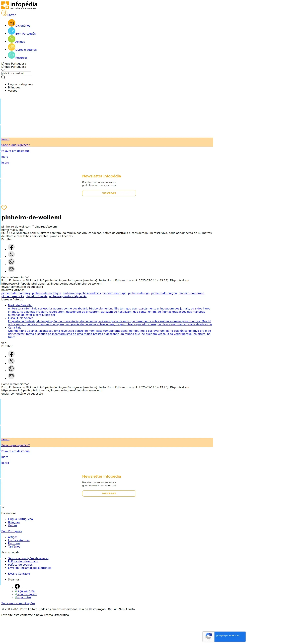The image size is (302, 644).
Task: Click the magnifying glass search icon
Action: [4, 77]
